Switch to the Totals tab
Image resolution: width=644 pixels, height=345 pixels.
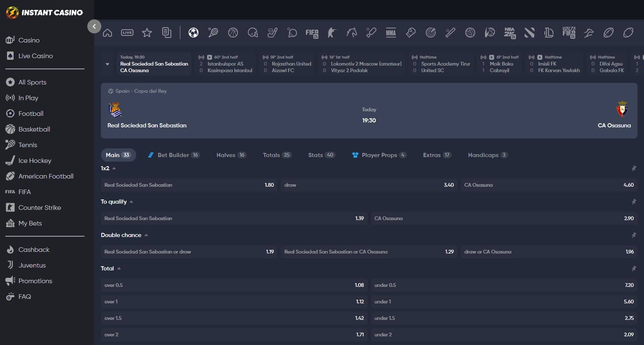click(277, 155)
